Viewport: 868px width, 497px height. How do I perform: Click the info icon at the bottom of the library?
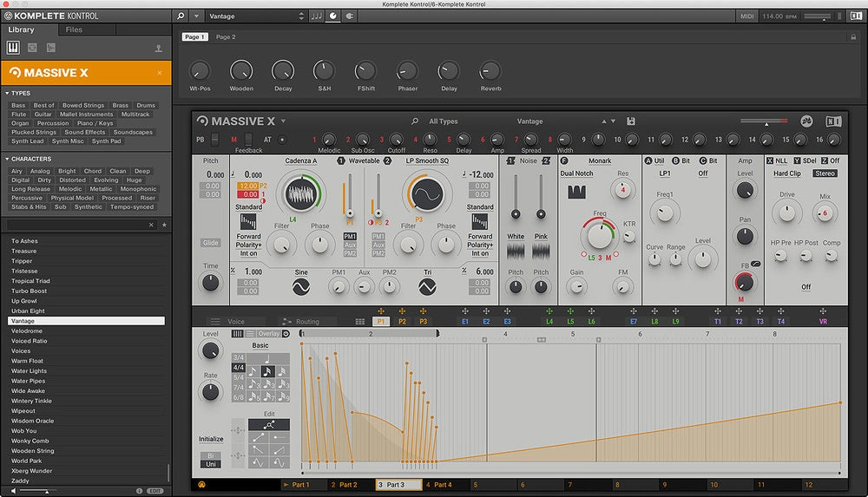click(139, 491)
